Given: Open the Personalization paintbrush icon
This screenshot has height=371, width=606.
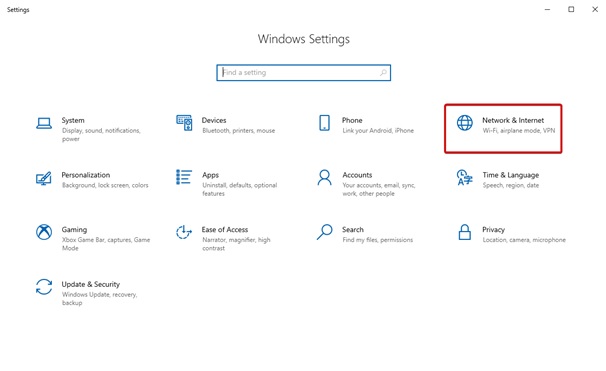Looking at the screenshot, I should (x=44, y=178).
